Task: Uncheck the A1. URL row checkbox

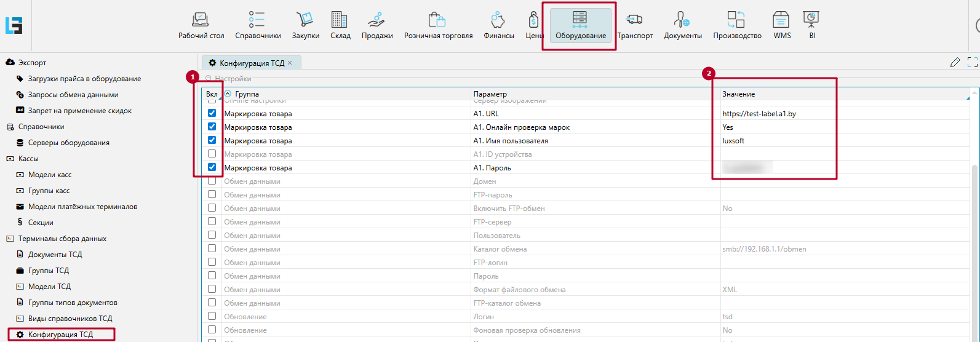Action: 212,113
